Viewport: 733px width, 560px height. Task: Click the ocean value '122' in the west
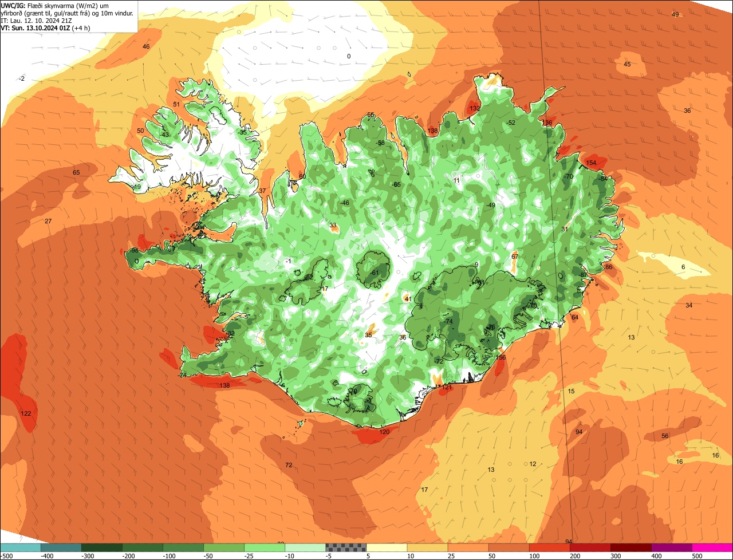click(26, 413)
